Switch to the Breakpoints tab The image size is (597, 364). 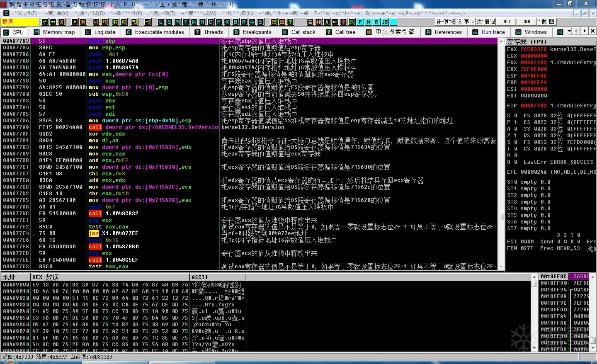tap(252, 32)
